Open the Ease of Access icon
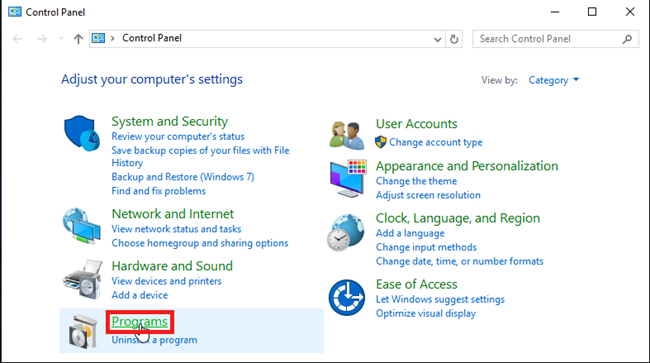Viewport: 650px width, 363px height. pos(347,297)
